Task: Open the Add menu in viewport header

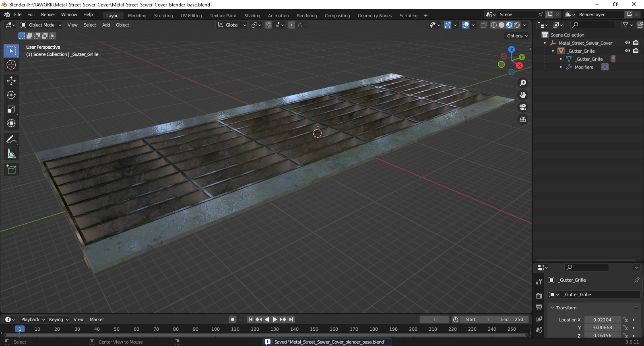Action: 106,25
